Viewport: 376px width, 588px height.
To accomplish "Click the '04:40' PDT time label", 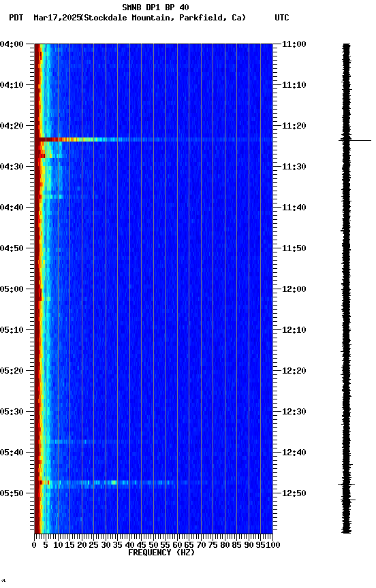I will pos(12,208).
